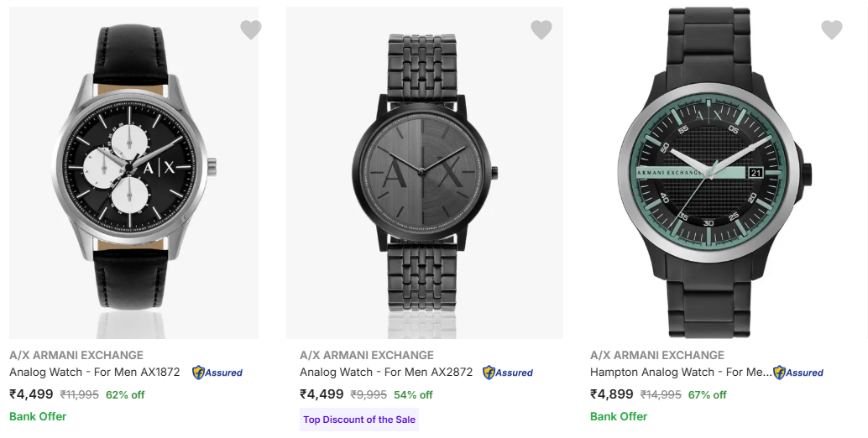Open Hampton Analog Watch product title
Image resolution: width=868 pixels, height=438 pixels.
(x=680, y=372)
